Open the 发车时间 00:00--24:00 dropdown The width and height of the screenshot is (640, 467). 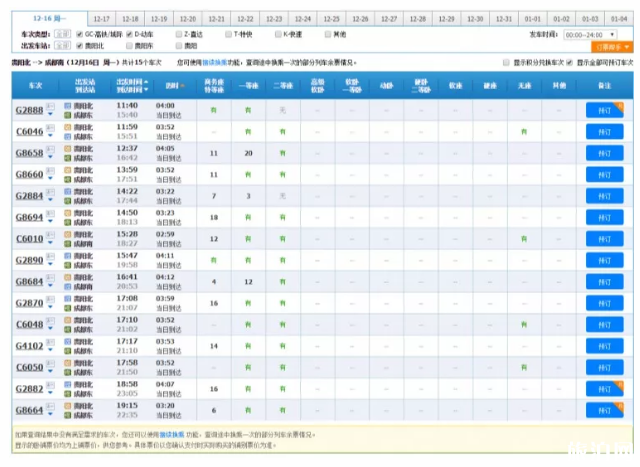[590, 35]
